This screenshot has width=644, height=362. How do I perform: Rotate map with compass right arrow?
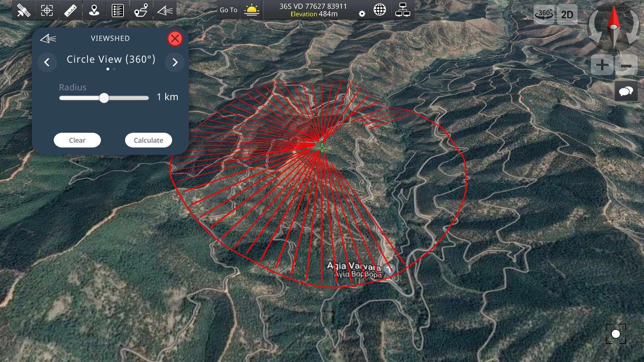(633, 27)
